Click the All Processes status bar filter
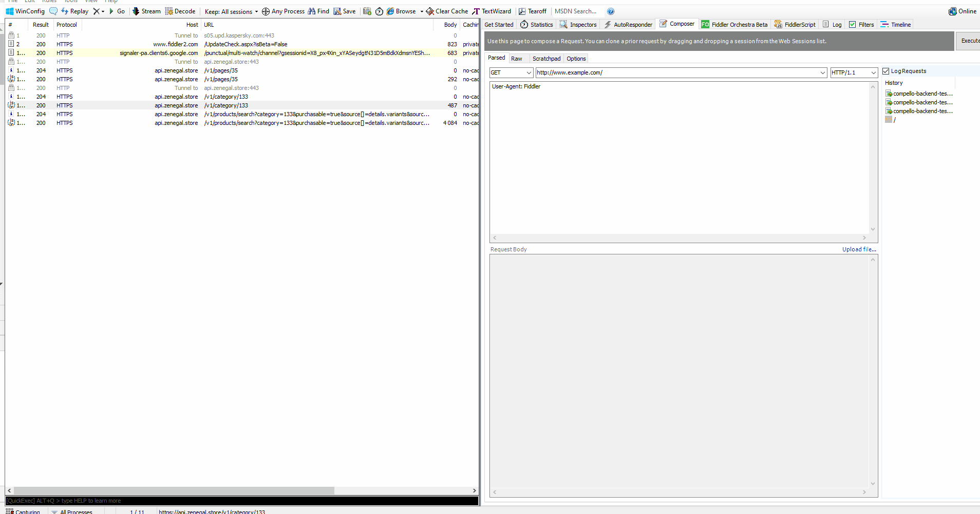This screenshot has width=980, height=514. (x=72, y=511)
